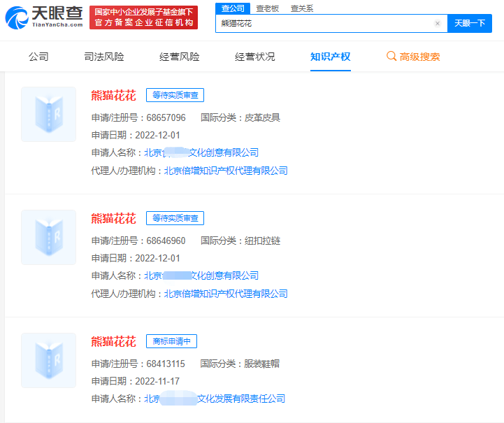Open the Tianyancha logo homepage
Screen dimensions: 504x423
coord(44,17)
